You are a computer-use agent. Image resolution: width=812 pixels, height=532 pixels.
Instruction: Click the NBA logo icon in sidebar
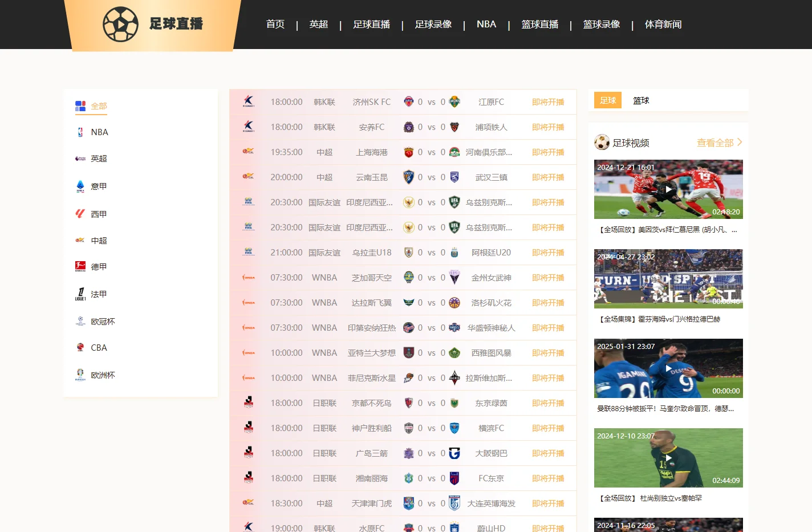[x=80, y=132]
